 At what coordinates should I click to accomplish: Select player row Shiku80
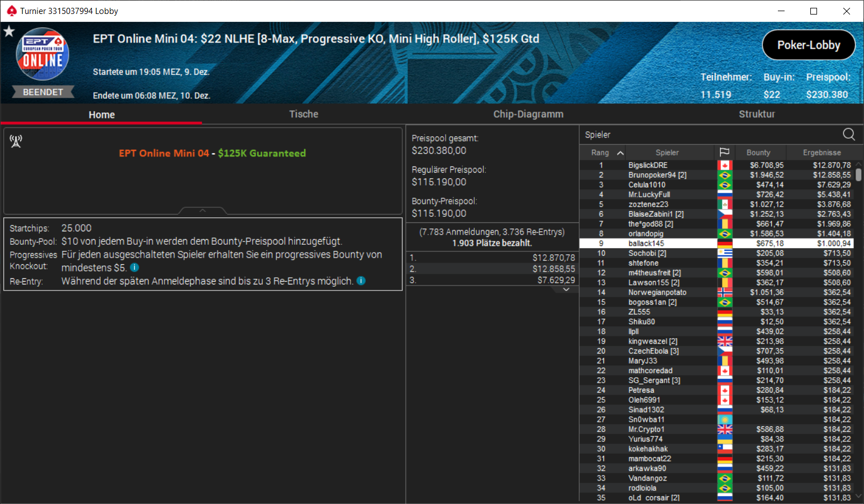pos(717,322)
